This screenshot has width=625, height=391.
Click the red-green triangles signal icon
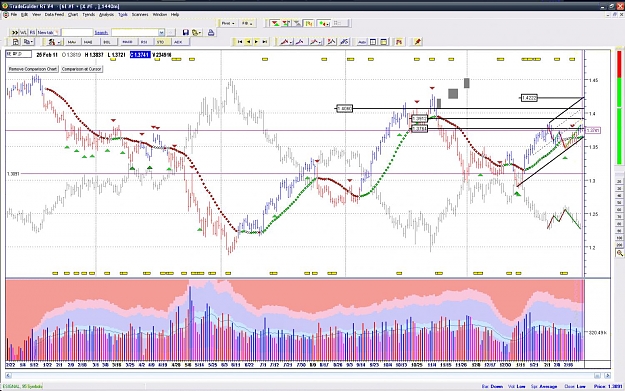click(275, 24)
